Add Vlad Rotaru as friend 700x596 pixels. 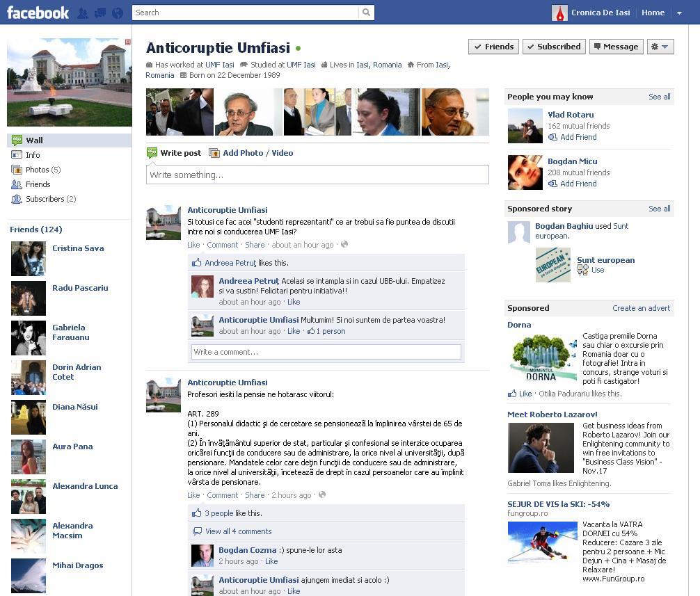pyautogui.click(x=578, y=137)
